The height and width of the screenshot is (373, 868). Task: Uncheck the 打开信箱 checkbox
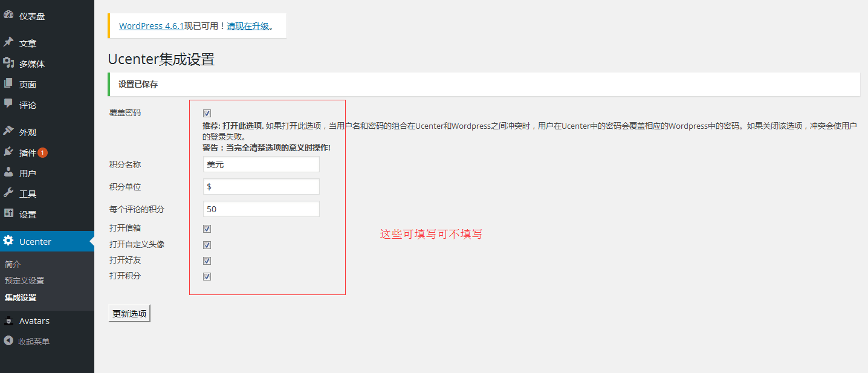207,229
